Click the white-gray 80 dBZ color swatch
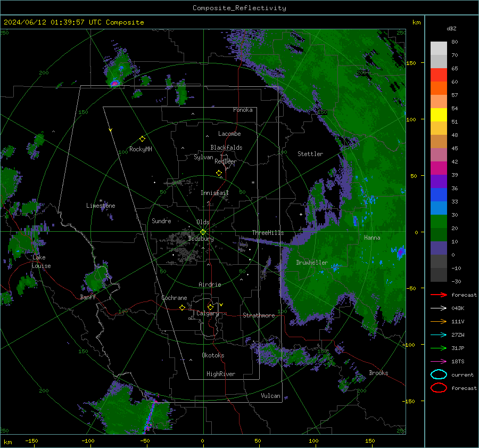Viewport: 479px width, 448px height. point(439,48)
